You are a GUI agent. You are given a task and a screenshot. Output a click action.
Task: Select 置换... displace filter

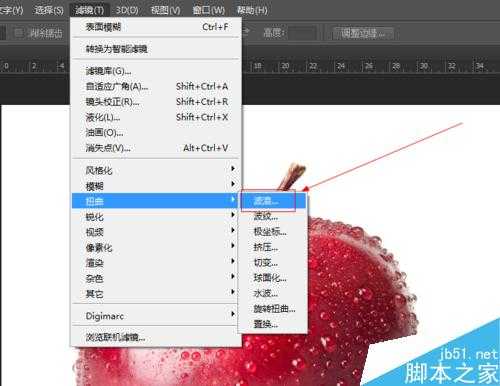(273, 324)
